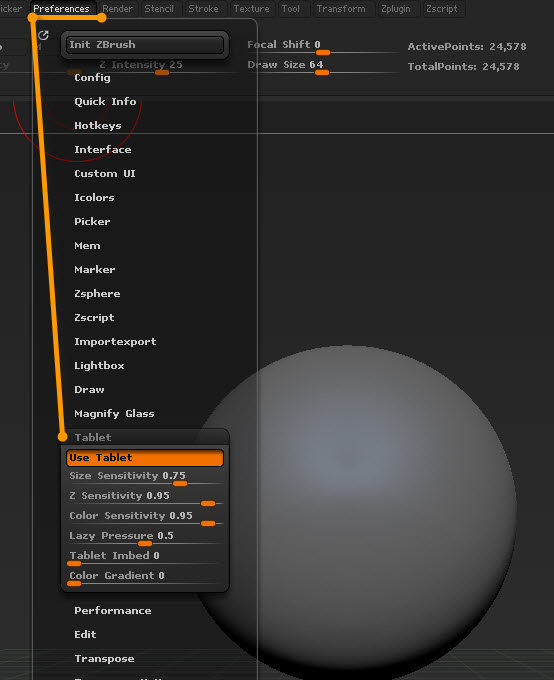Open the Preferences menu
This screenshot has width=554, height=680.
[61, 9]
